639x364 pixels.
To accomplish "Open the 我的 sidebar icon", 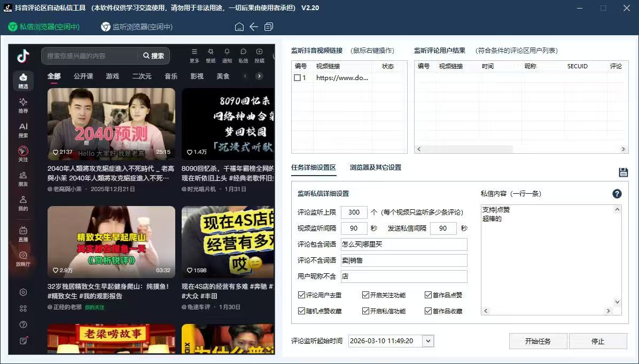I will (23, 203).
